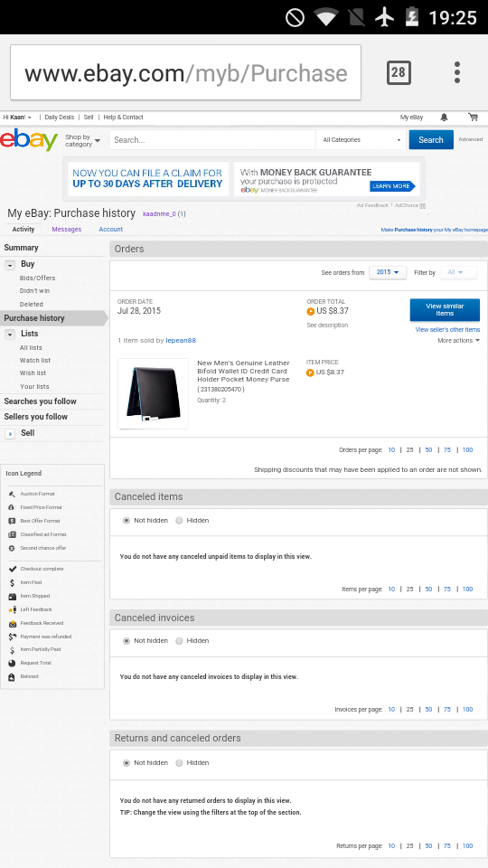Image resolution: width=488 pixels, height=868 pixels.
Task: Click the leather wallet thumbnail image
Action: coord(154,393)
